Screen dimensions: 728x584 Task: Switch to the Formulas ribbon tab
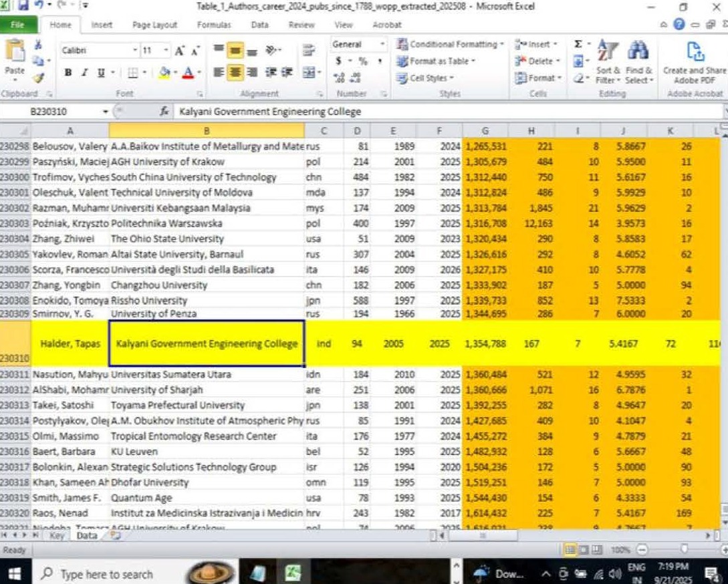[x=214, y=25]
